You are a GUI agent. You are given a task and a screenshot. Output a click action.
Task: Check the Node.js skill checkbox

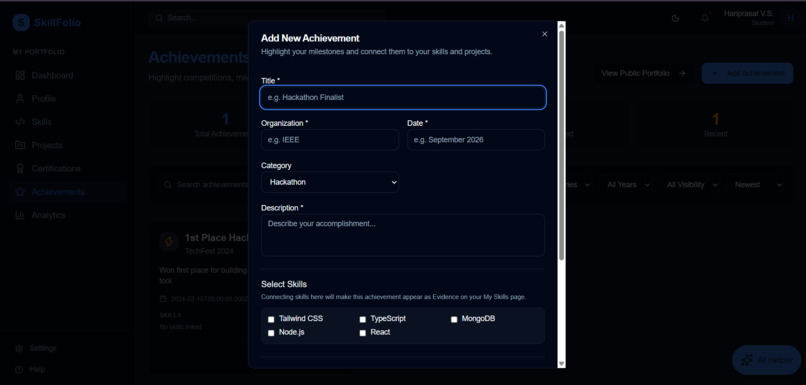271,333
